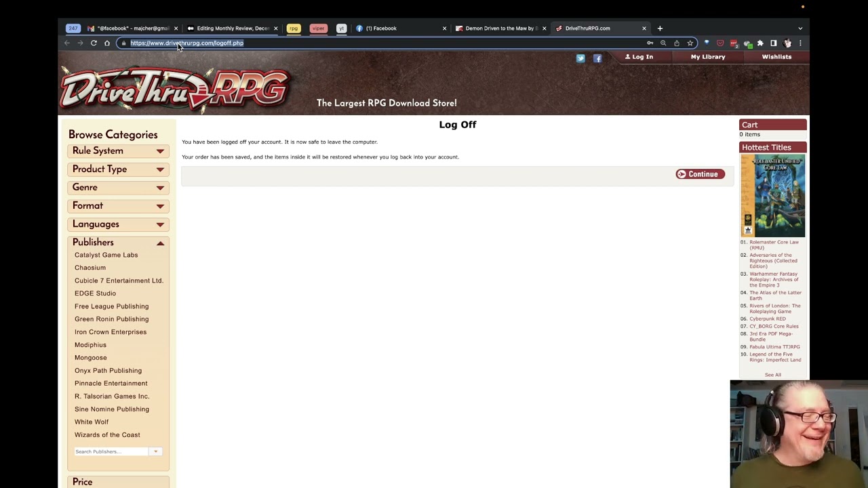
Task: Open the browser profile avatar
Action: (787, 43)
